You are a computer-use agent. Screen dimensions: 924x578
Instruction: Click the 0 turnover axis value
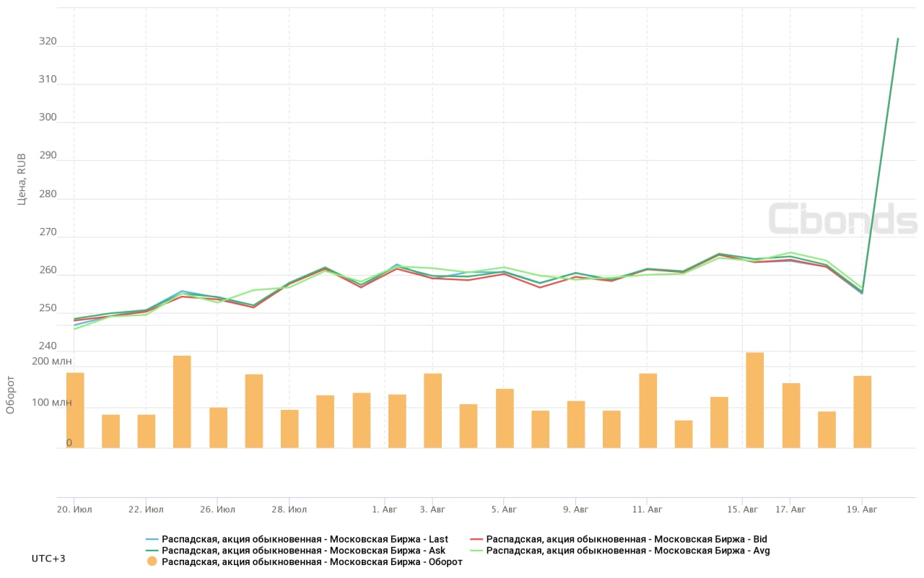pyautogui.click(x=69, y=443)
